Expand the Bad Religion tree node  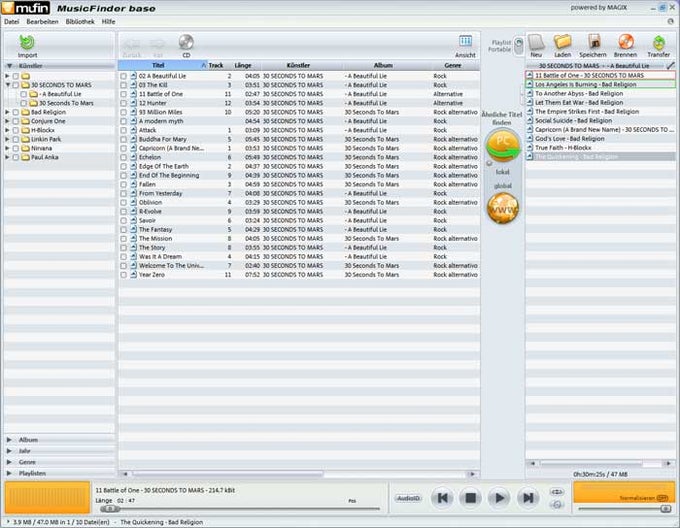7,112
